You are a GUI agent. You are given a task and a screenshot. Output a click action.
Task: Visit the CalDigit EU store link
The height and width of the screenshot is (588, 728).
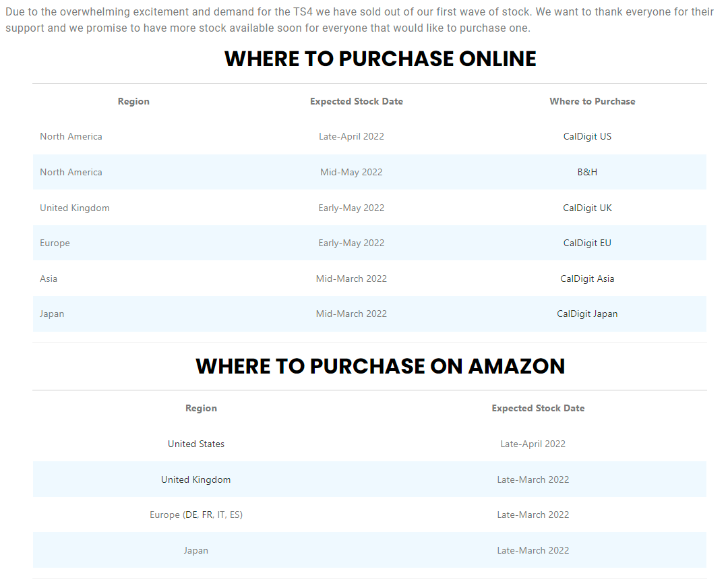[x=587, y=243]
